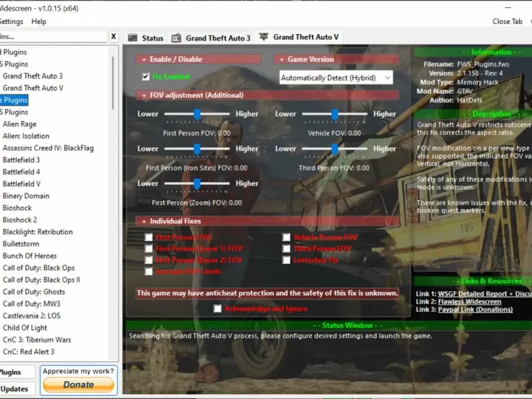Open WSGF Detailed Report link
This screenshot has height=399, width=532.
coord(485,294)
